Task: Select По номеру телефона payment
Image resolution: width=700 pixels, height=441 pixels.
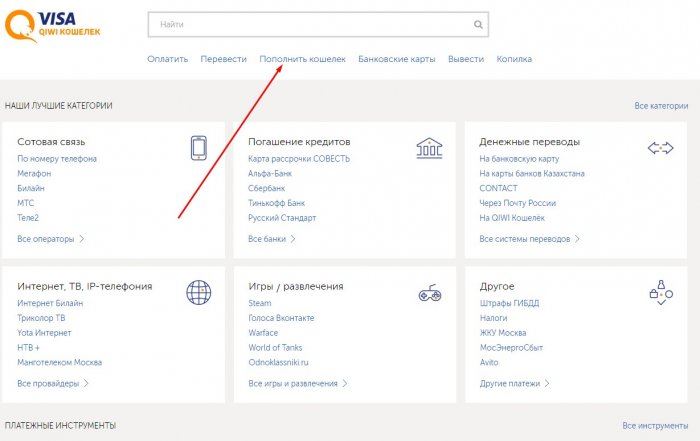Action: [57, 159]
